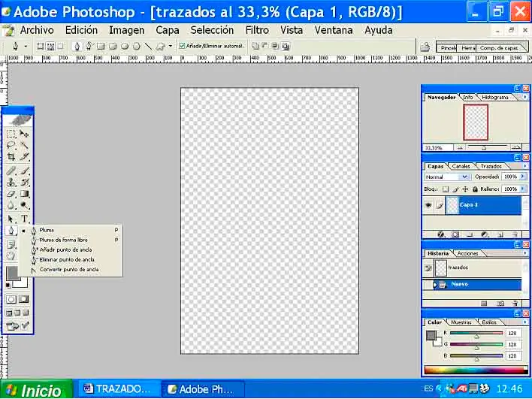Select Ellipse shape in options bar
Viewport: 532px width, 399px height.
click(x=125, y=46)
